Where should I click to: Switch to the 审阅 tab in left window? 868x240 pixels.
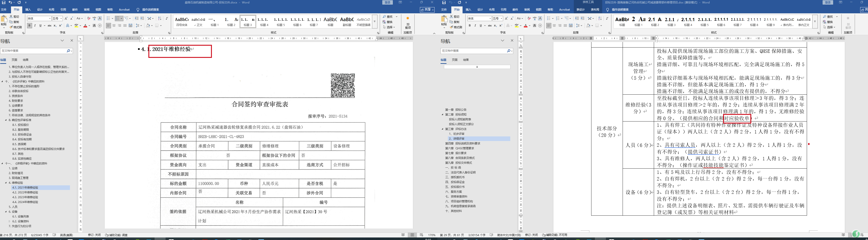[87, 9]
